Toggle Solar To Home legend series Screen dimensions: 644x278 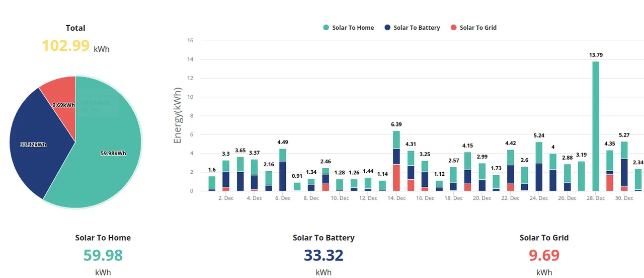click(349, 28)
